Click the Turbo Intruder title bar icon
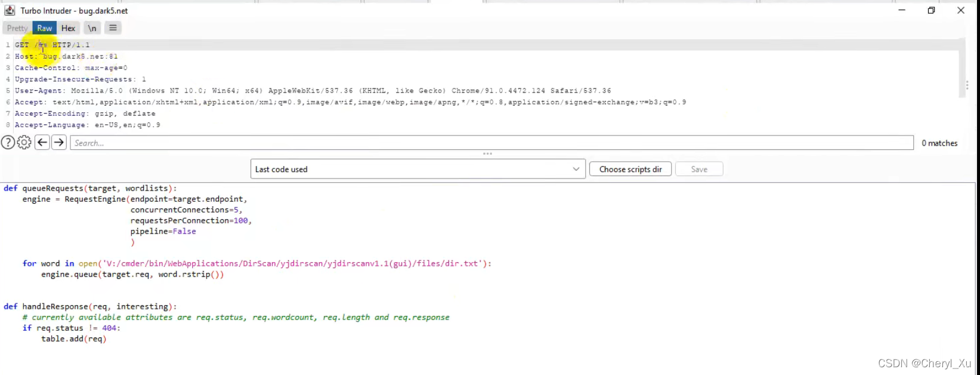 tap(10, 10)
